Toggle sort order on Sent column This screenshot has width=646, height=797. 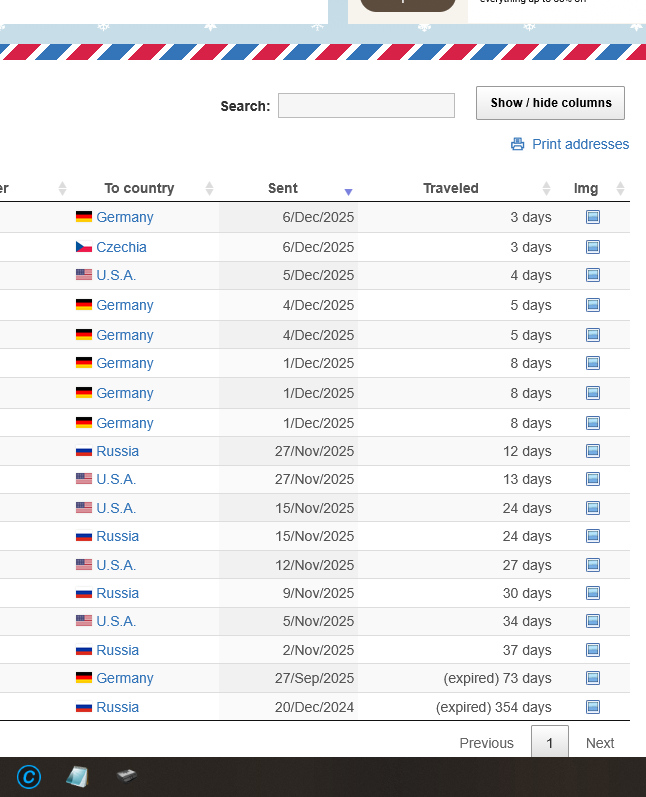[x=283, y=188]
